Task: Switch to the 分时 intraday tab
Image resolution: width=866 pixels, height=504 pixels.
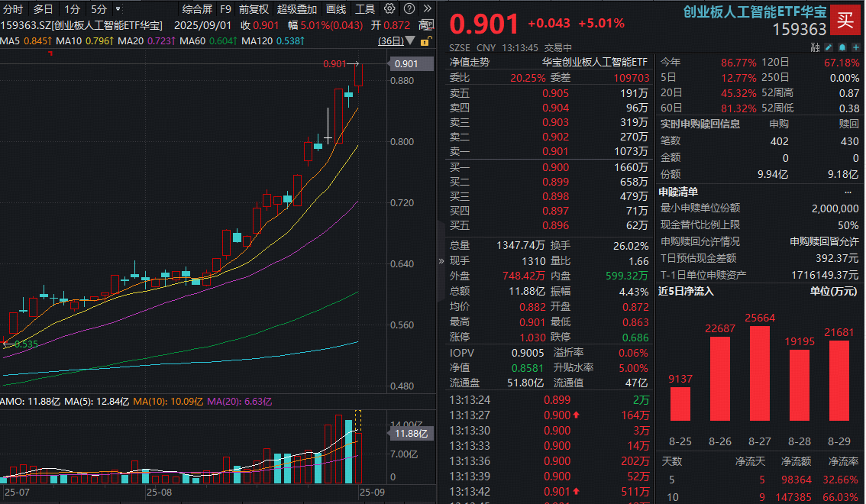Action: click(x=12, y=8)
